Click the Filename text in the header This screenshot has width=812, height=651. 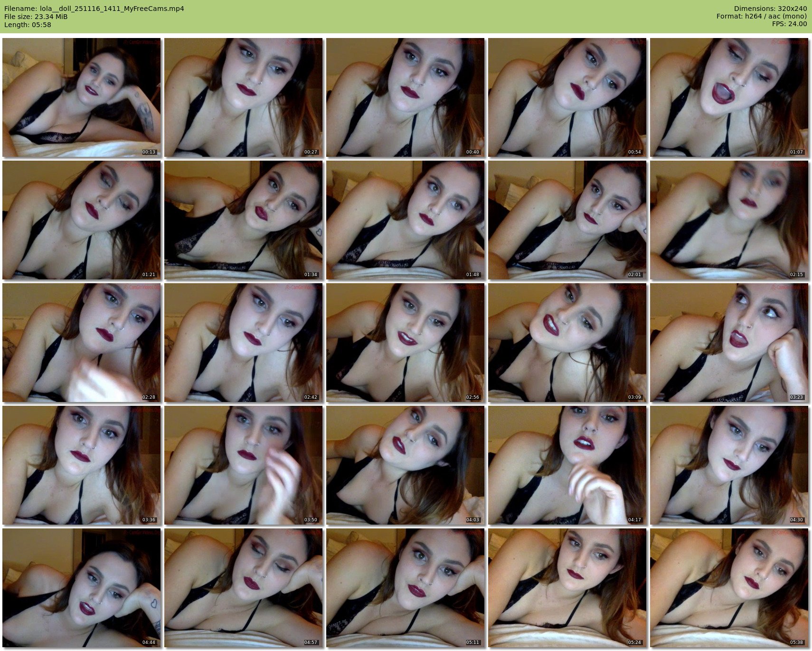click(94, 9)
